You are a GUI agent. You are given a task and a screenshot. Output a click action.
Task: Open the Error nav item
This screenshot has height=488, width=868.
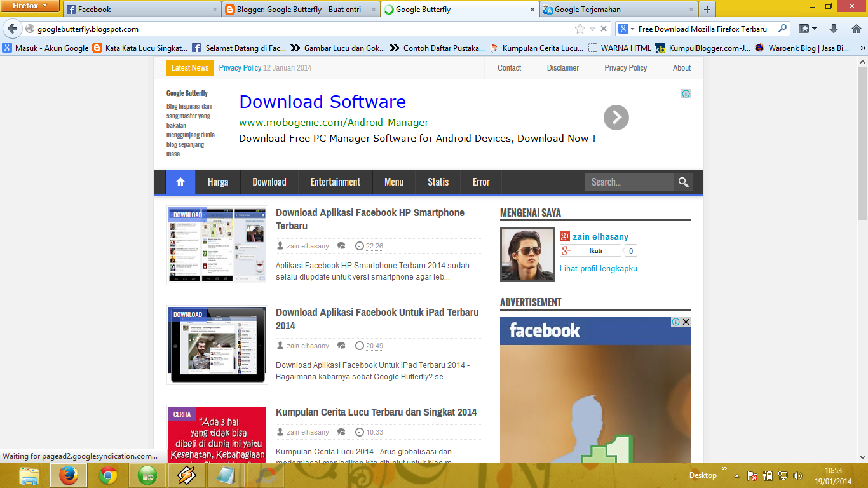tap(481, 182)
